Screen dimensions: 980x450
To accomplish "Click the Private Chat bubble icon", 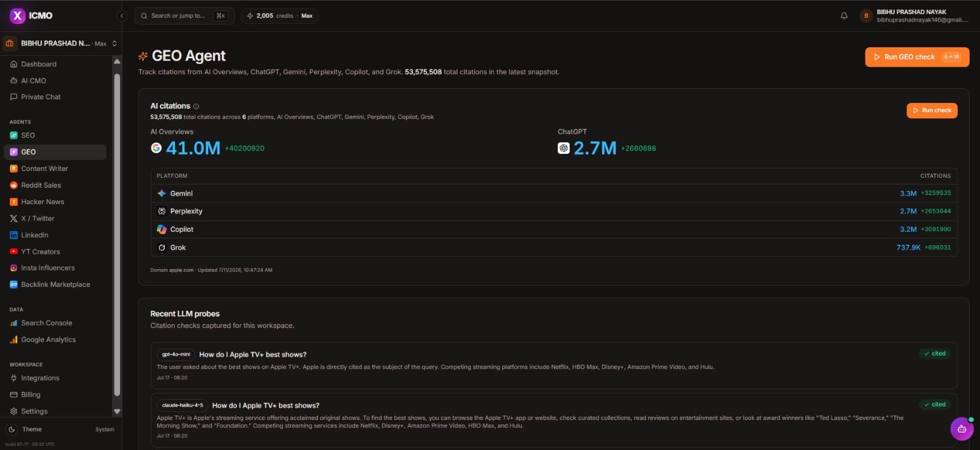I will point(13,97).
